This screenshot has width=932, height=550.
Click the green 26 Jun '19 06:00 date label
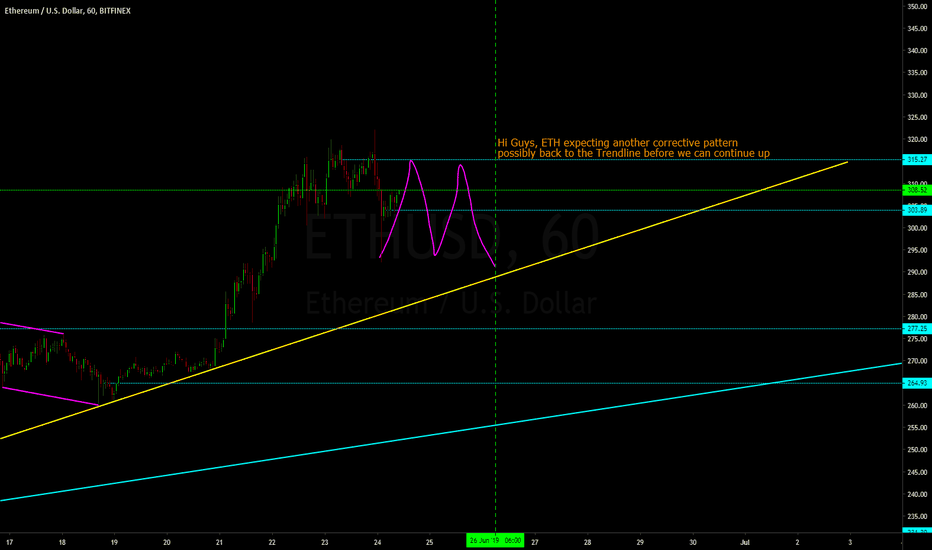(495, 540)
